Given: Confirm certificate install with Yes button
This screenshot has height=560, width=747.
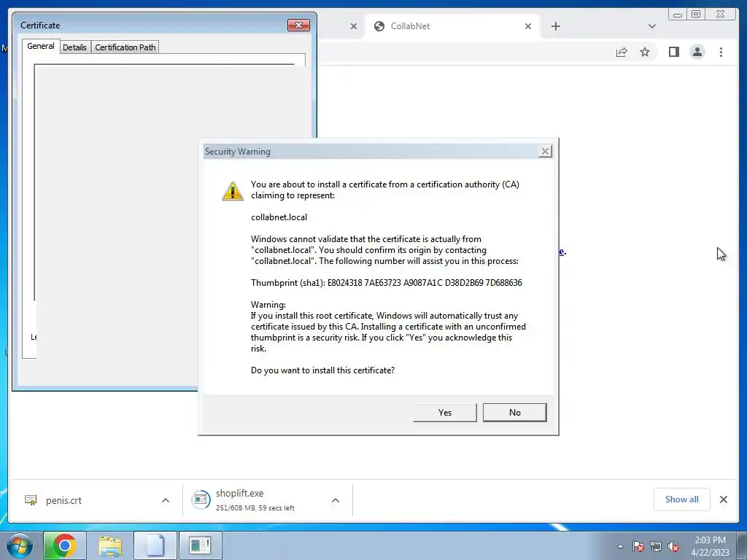Looking at the screenshot, I should [444, 413].
